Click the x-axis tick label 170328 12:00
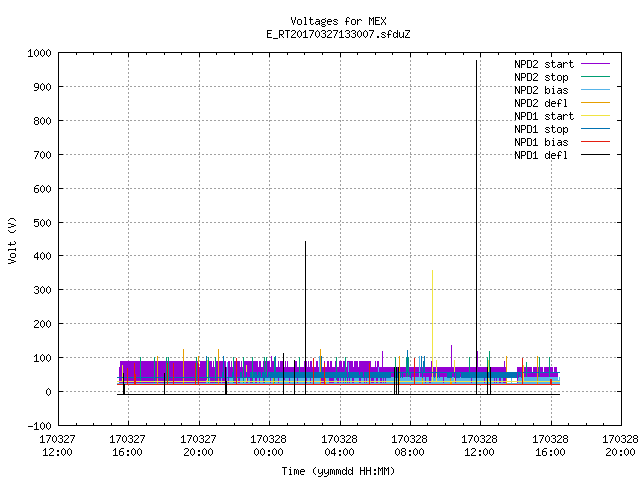Image resolution: width=640 pixels, height=480 pixels. (480, 446)
